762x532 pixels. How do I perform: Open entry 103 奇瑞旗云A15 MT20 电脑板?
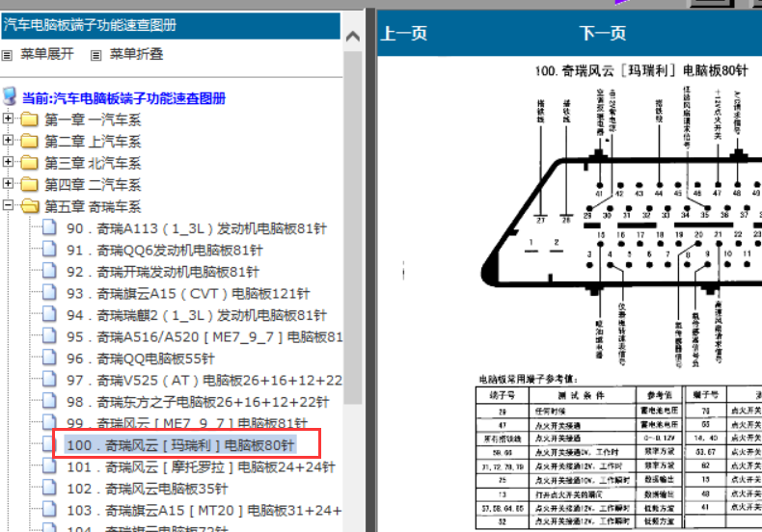[x=204, y=511]
